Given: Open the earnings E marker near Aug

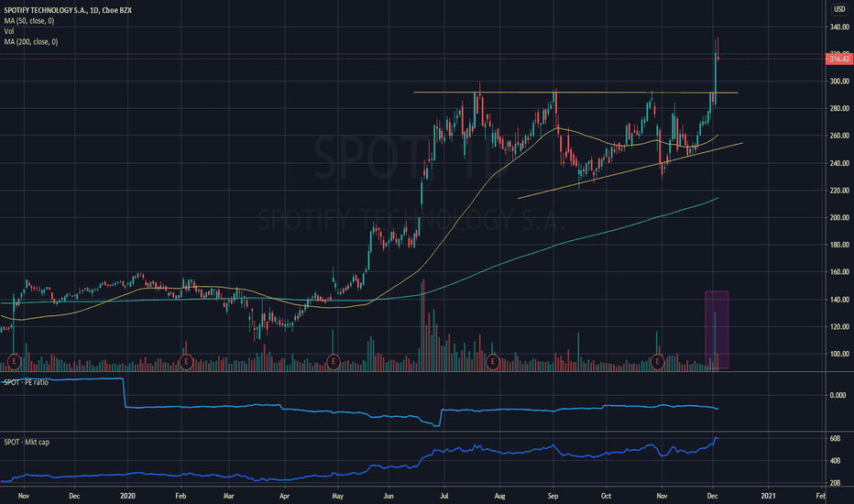Looking at the screenshot, I should [493, 361].
